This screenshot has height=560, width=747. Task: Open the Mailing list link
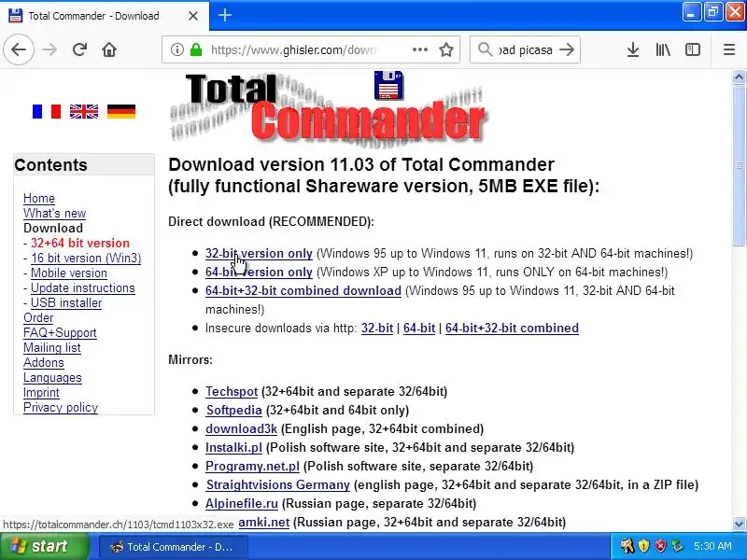click(x=52, y=347)
